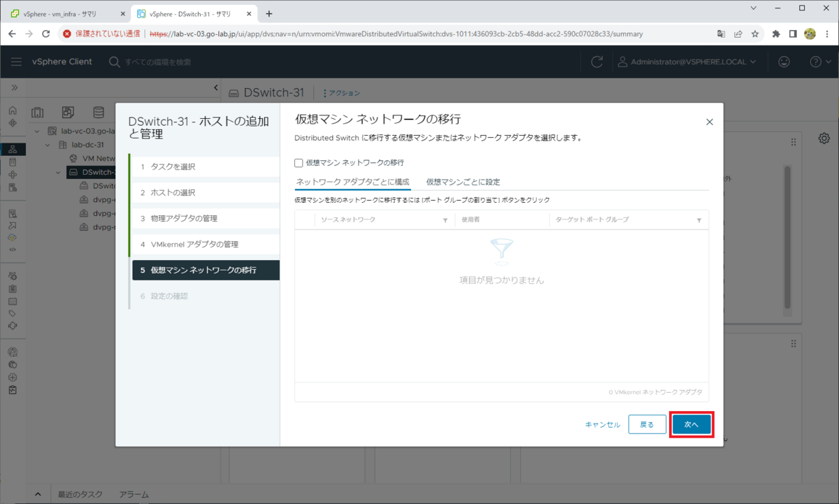Collapse the DSwitch tree node
The height and width of the screenshot is (504, 839).
(x=59, y=172)
